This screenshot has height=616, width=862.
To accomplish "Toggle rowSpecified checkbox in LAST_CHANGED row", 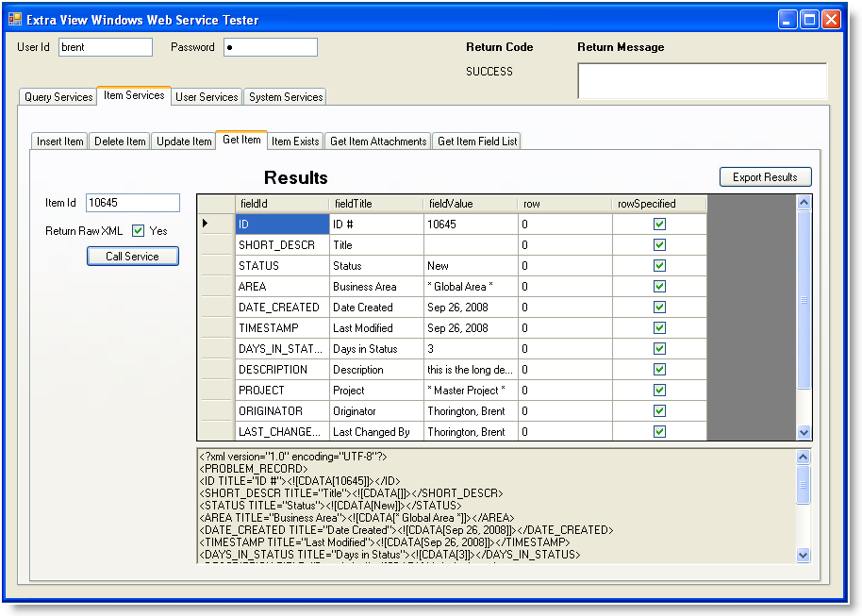I will coord(659,432).
